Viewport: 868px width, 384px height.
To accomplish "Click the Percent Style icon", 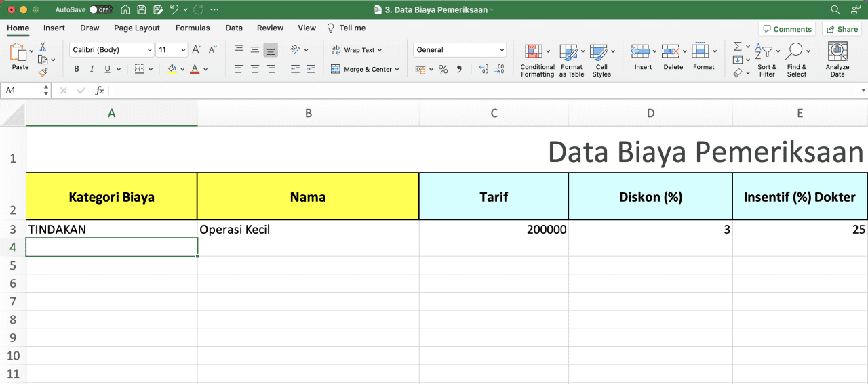I will 443,69.
